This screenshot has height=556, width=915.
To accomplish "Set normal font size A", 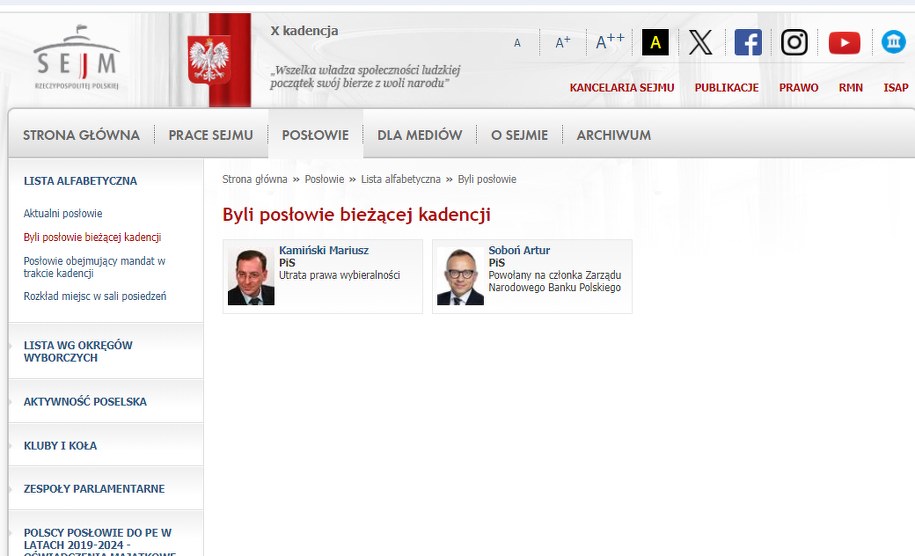I will [x=517, y=43].
